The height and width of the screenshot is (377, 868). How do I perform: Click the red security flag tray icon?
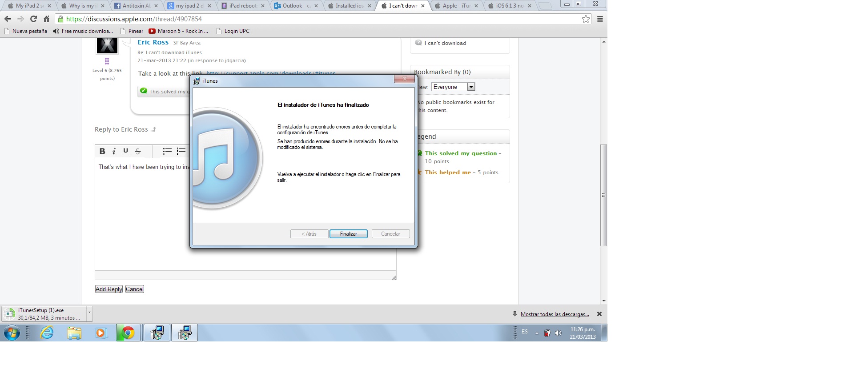click(x=547, y=333)
